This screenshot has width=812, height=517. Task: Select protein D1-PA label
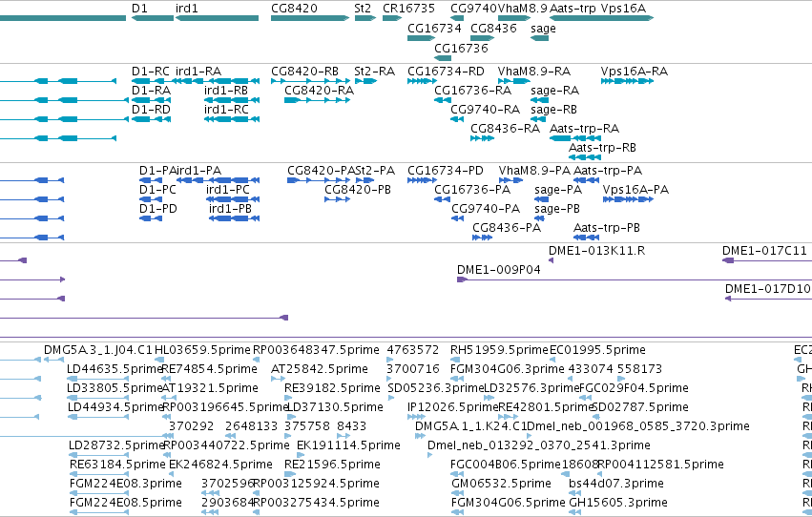coord(157,170)
